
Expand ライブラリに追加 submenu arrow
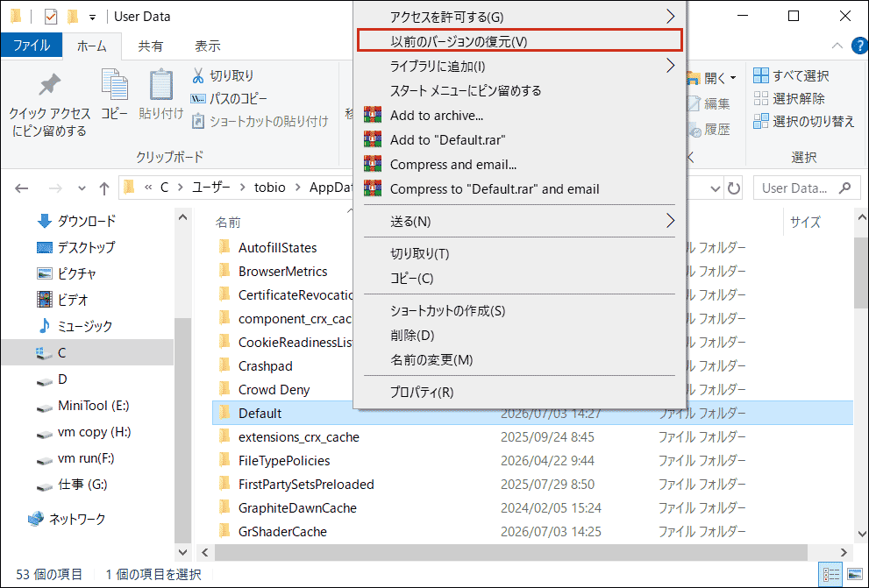pyautogui.click(x=670, y=66)
